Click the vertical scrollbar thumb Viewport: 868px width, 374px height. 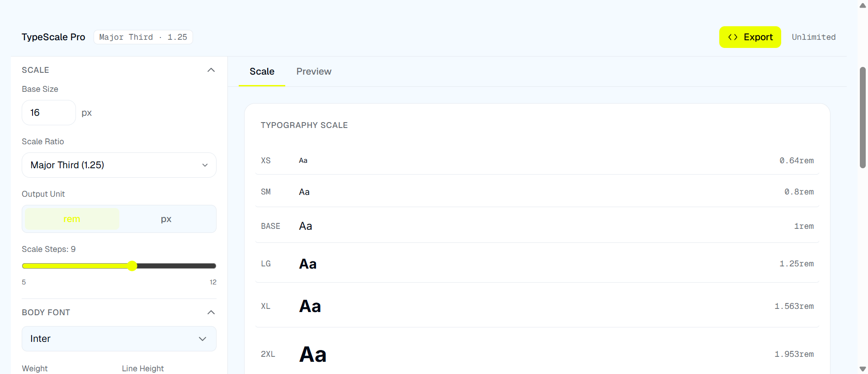tap(863, 118)
